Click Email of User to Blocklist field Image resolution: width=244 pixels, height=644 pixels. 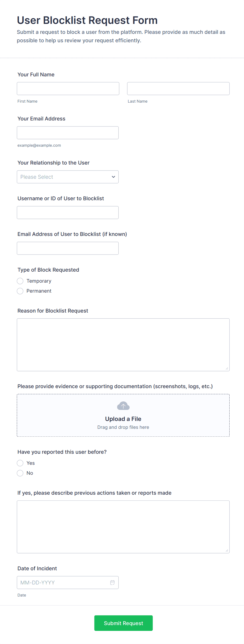pyautogui.click(x=68, y=248)
